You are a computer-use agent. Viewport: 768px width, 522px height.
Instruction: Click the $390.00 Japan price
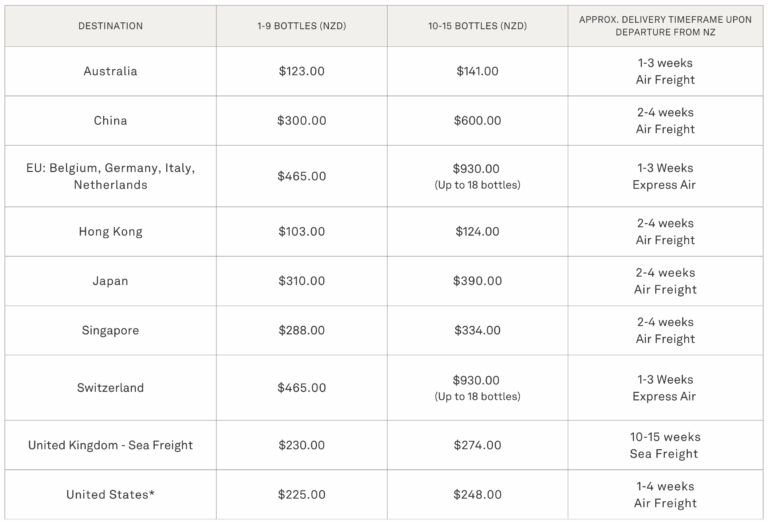477,281
